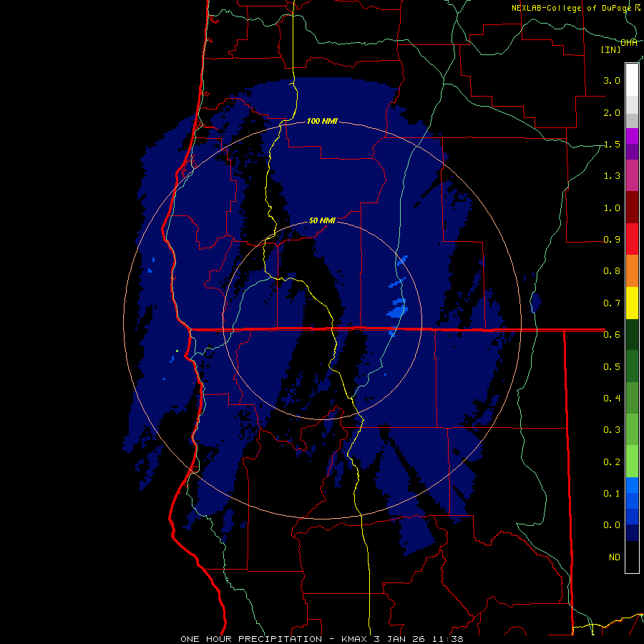Viewport: 644px width, 644px height.
Task: Select the white swatch beside 3.0
Action: point(632,80)
